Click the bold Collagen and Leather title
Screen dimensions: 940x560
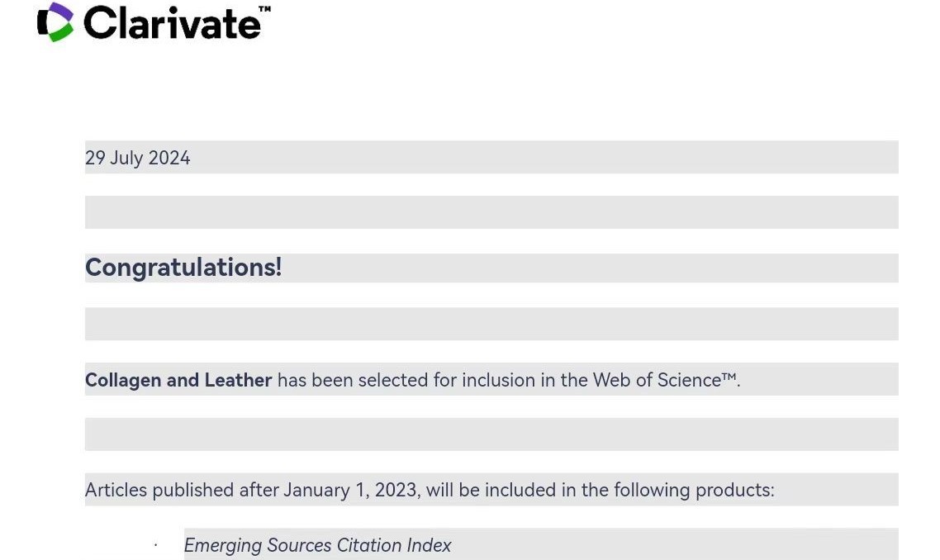click(x=178, y=380)
